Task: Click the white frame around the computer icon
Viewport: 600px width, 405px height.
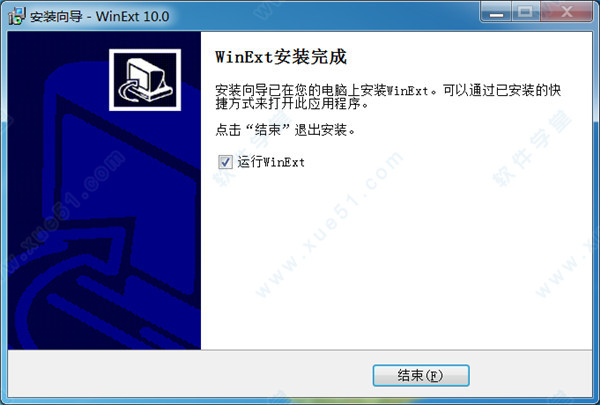Action: coord(145,51)
